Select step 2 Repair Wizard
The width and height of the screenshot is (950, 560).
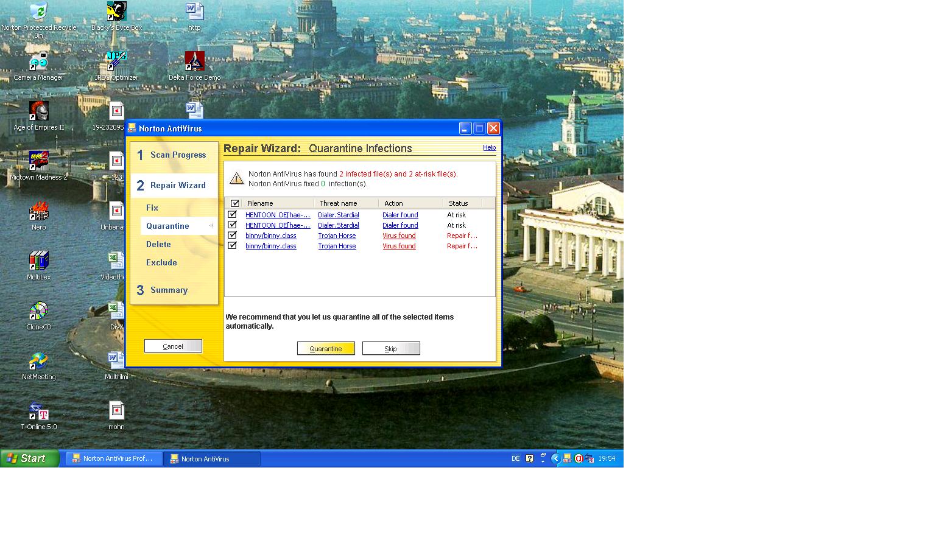tap(174, 186)
